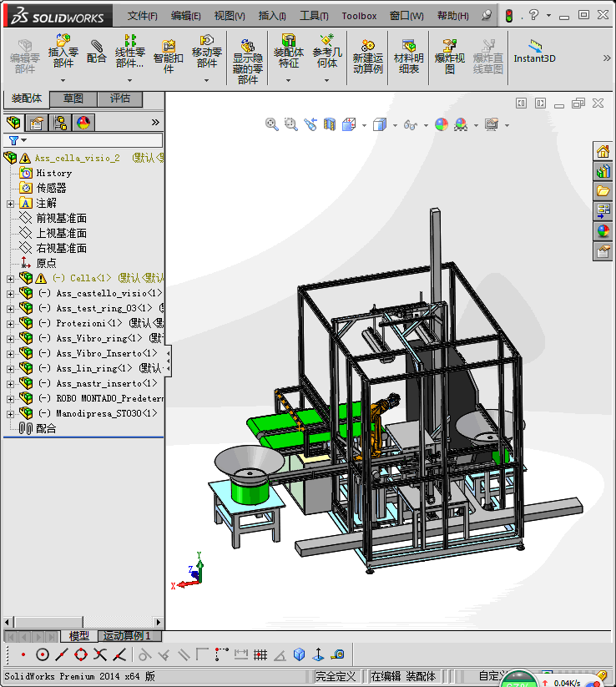This screenshot has height=687, width=616.
Task: Expand more manager tabs chevron
Action: (x=155, y=122)
